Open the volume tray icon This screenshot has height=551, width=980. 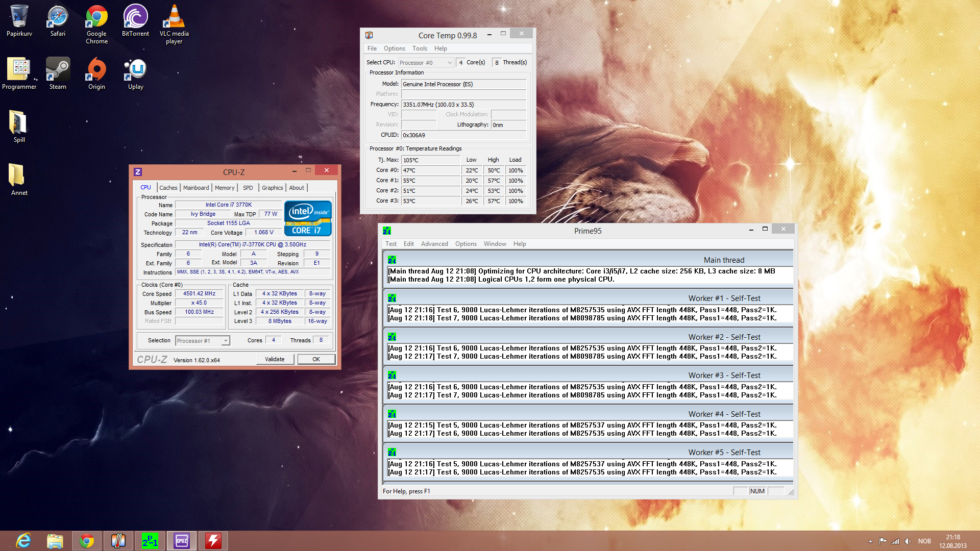[908, 541]
